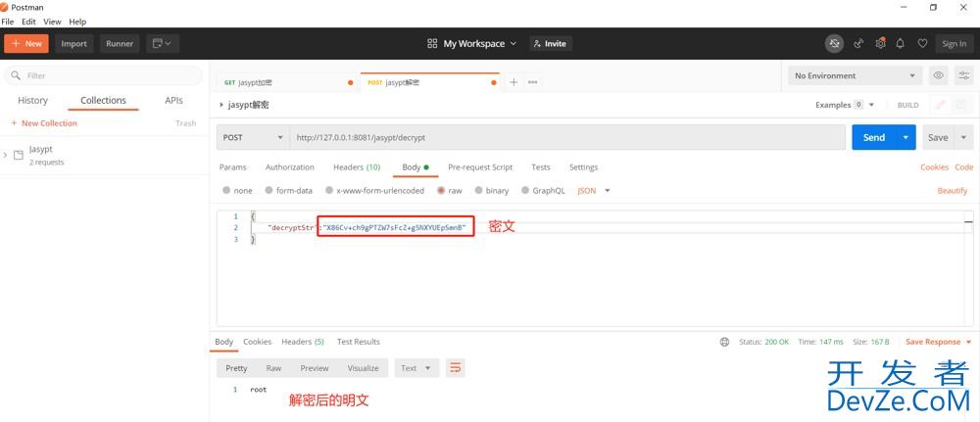Screen dimensions: 980x422
Task: Expand the Jasypt collection chevron
Action: pos(5,155)
